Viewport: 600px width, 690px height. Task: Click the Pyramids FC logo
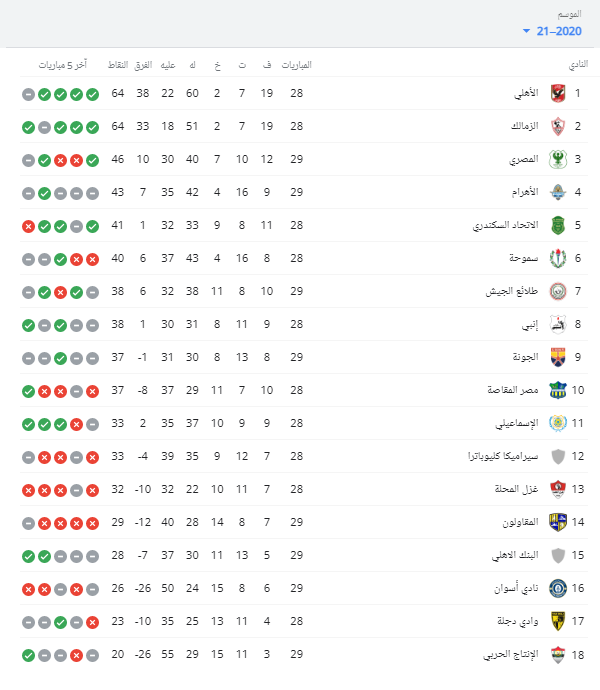557,193
